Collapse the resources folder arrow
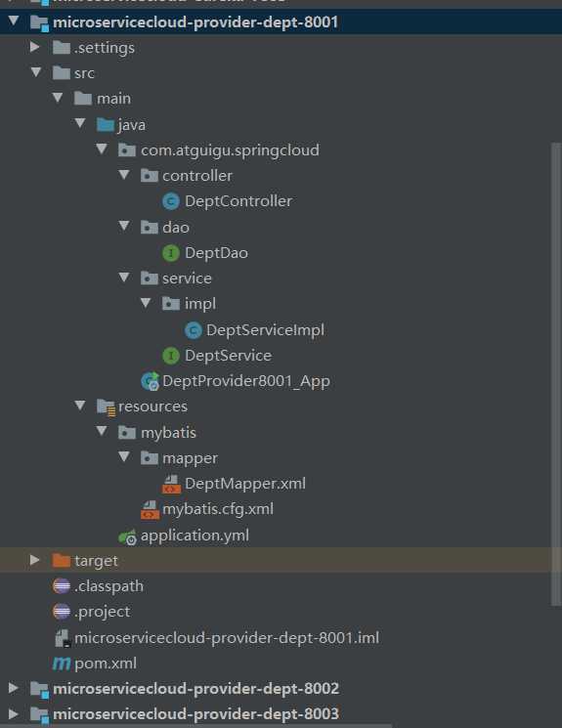 [80, 406]
